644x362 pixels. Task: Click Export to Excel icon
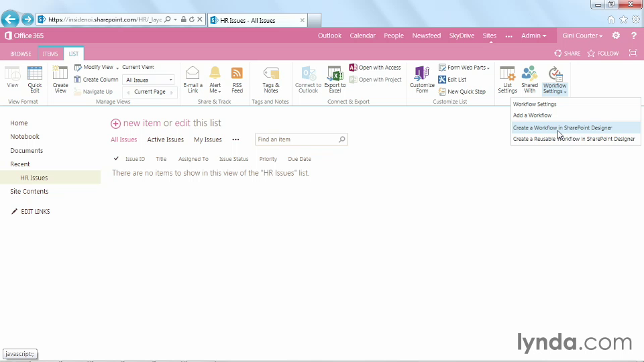tap(335, 79)
